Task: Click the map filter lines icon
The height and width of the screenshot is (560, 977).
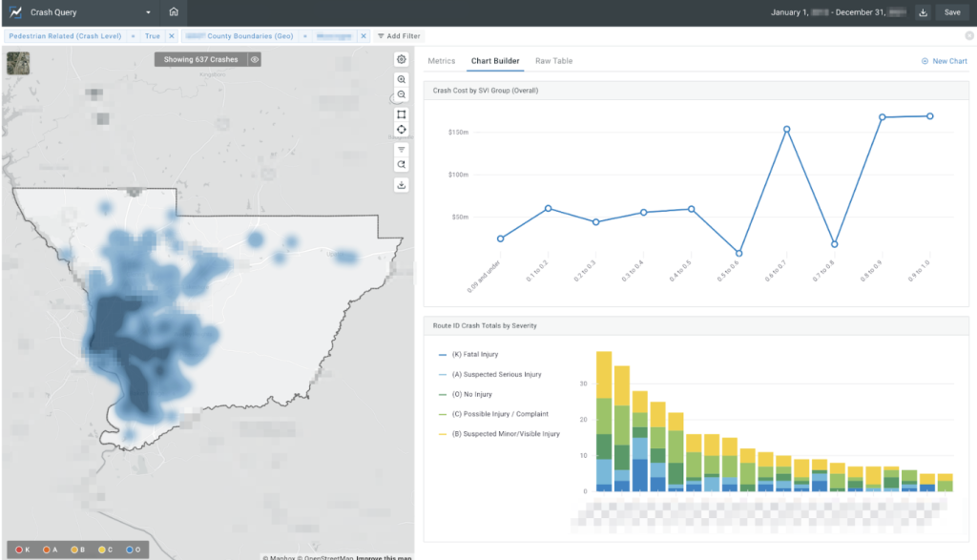Action: click(x=402, y=150)
